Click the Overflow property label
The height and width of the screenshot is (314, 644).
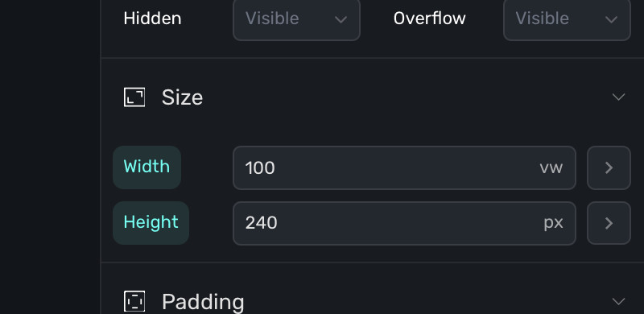(429, 19)
